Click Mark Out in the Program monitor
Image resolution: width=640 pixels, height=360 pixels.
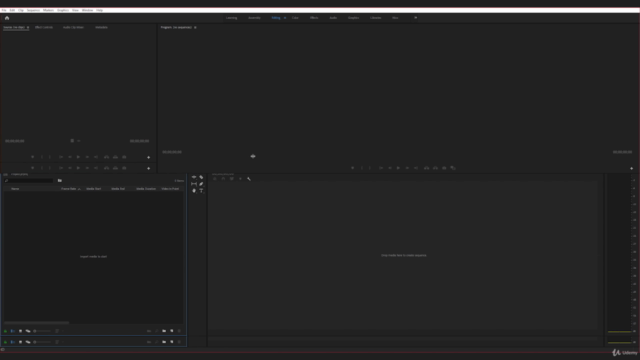(x=370, y=168)
